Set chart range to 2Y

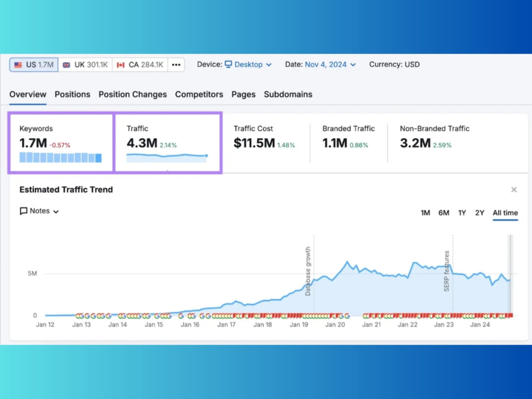479,213
